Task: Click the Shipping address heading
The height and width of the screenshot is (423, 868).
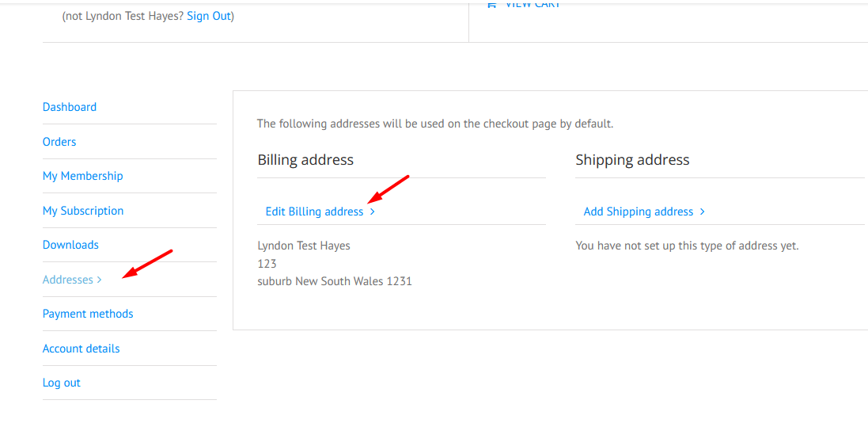Action: [x=632, y=160]
